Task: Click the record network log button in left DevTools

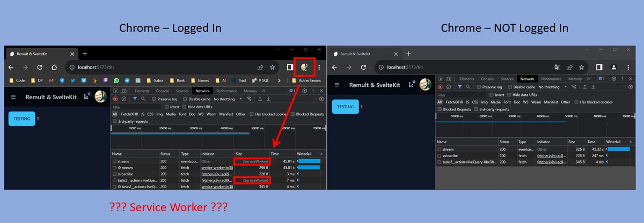Action: [x=115, y=99]
